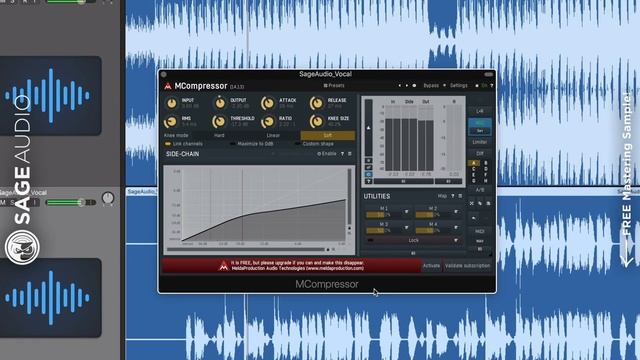
Task: Open M 4 multiparameter dropdown arrow
Action: coord(456,228)
